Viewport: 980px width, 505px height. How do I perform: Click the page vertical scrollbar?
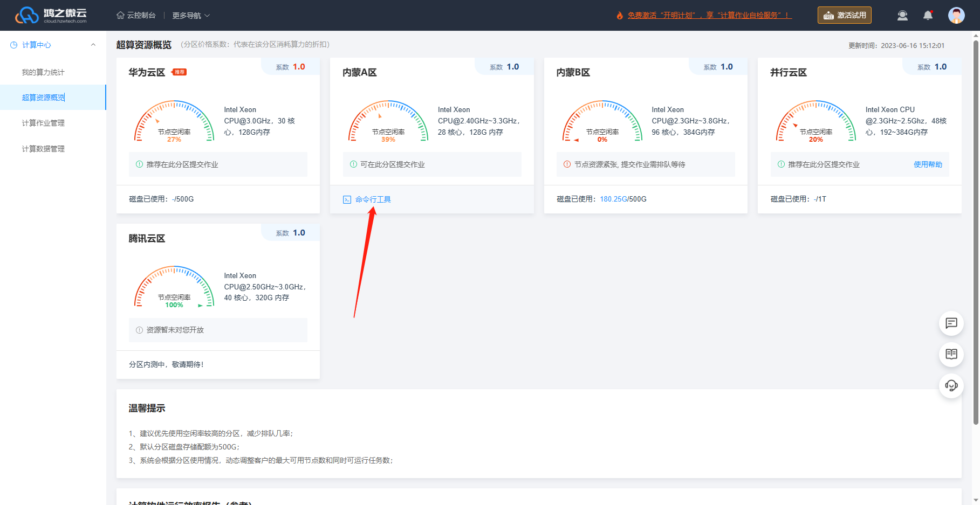click(975, 232)
